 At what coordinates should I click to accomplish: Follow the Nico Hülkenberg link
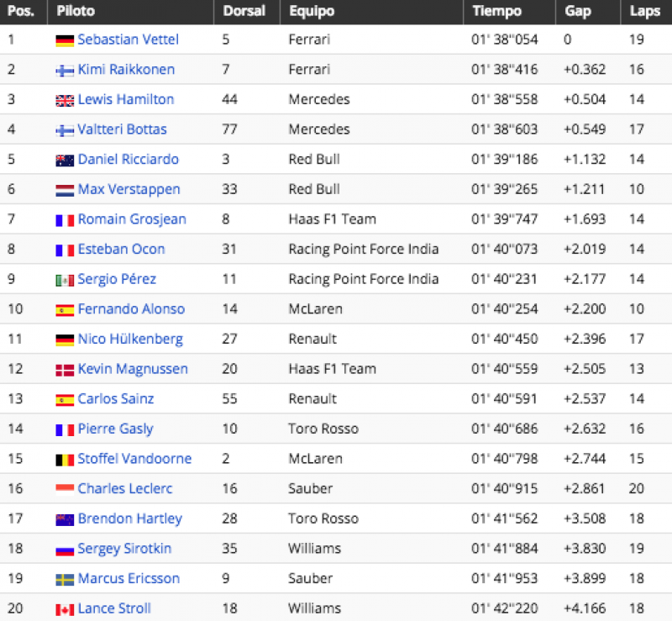click(x=130, y=339)
